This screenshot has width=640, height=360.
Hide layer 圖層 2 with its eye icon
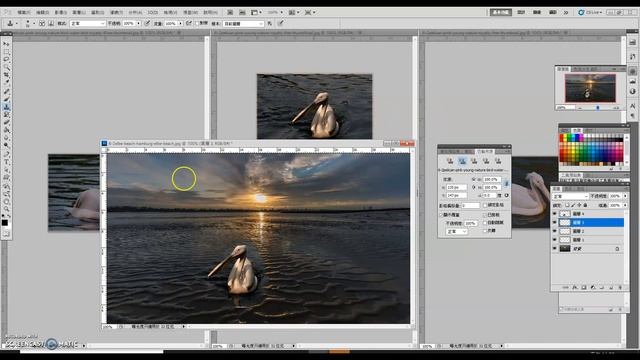pyautogui.click(x=554, y=231)
